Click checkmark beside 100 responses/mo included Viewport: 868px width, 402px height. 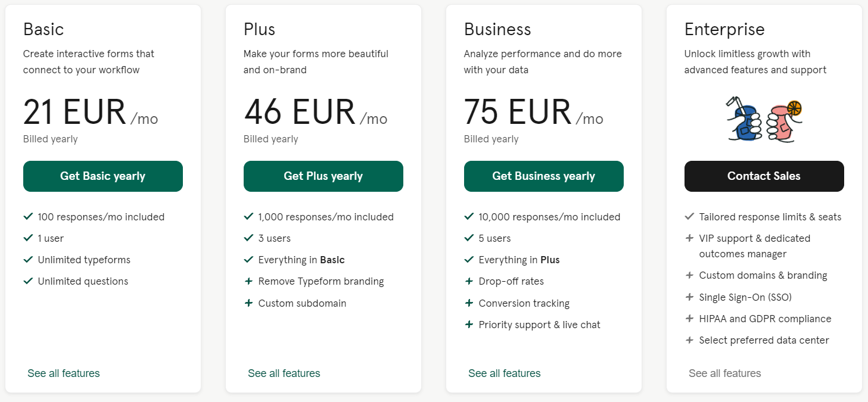(x=28, y=217)
